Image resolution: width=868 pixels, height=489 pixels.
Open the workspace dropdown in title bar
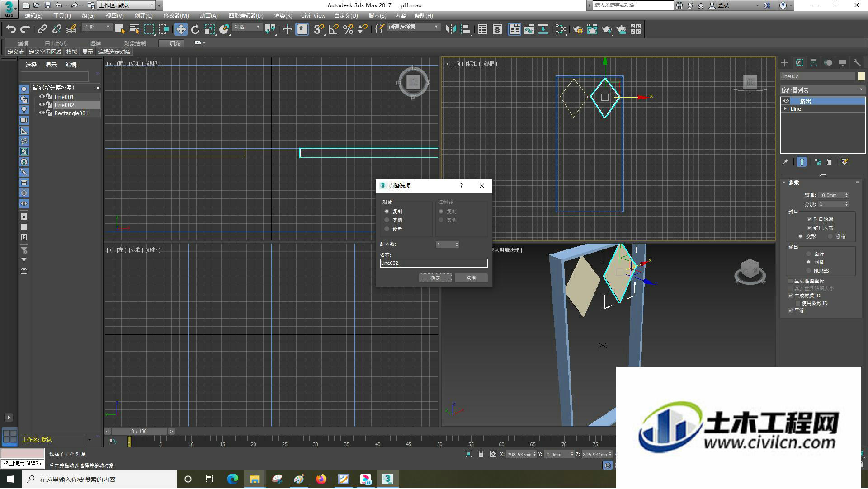(127, 5)
